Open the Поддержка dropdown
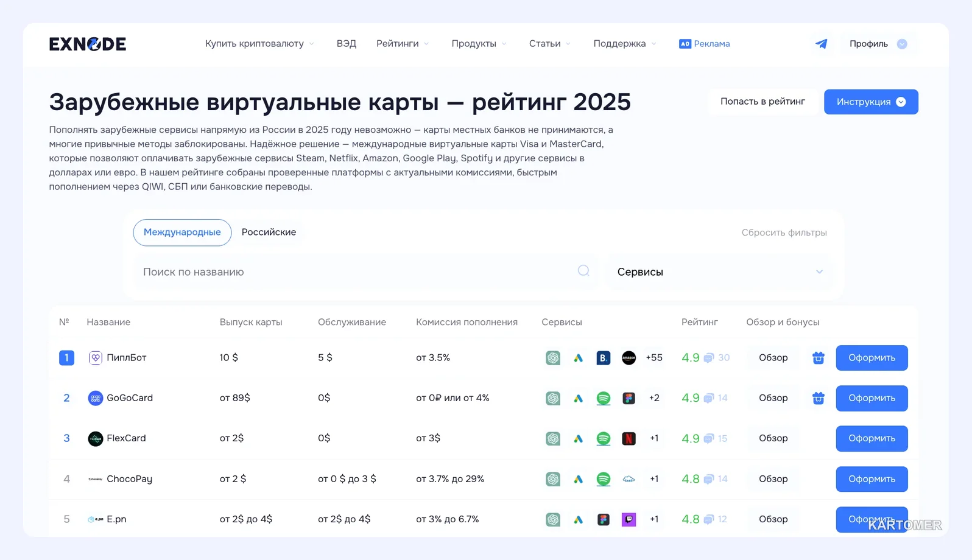This screenshot has height=560, width=972. 625,44
